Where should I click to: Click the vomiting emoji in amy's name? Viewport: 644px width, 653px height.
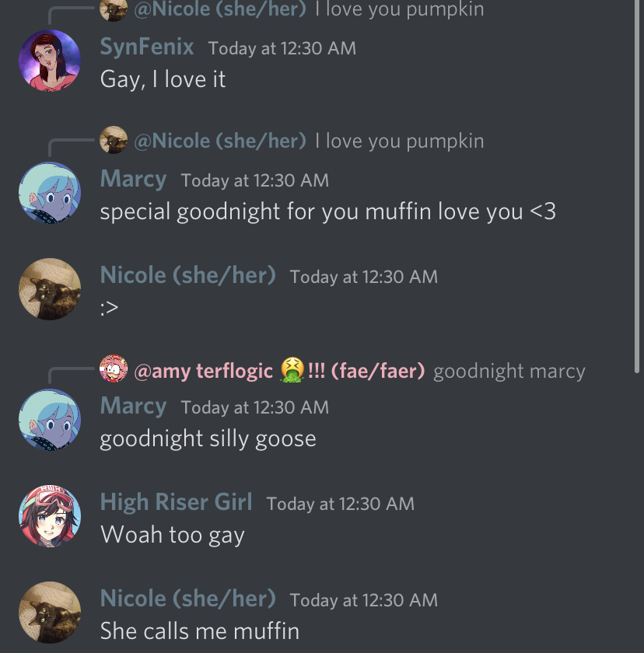coord(292,369)
